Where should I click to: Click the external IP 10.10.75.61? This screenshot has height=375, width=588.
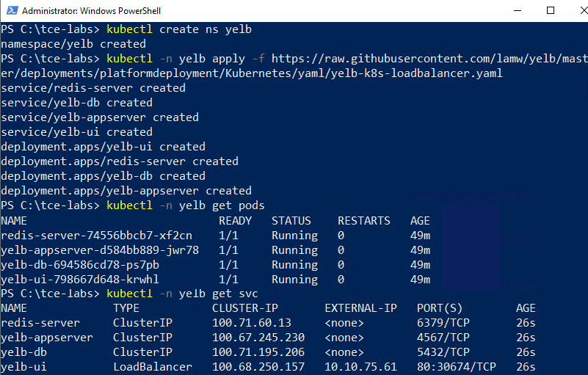[x=360, y=367]
